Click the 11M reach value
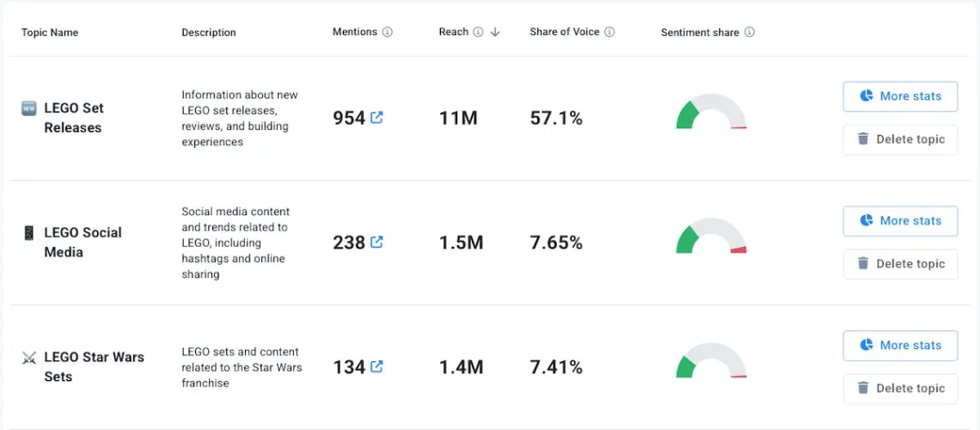 pyautogui.click(x=458, y=118)
